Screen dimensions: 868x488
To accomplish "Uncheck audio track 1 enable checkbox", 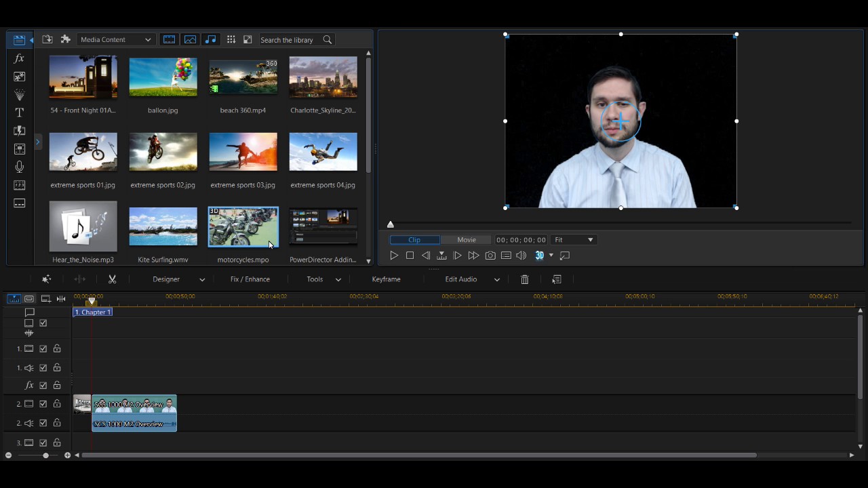I will pyautogui.click(x=43, y=368).
